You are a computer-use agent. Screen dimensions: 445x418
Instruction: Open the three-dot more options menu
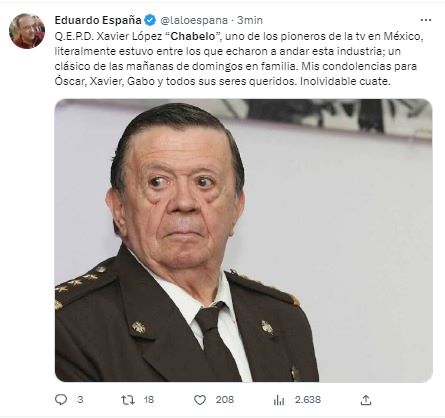click(426, 20)
